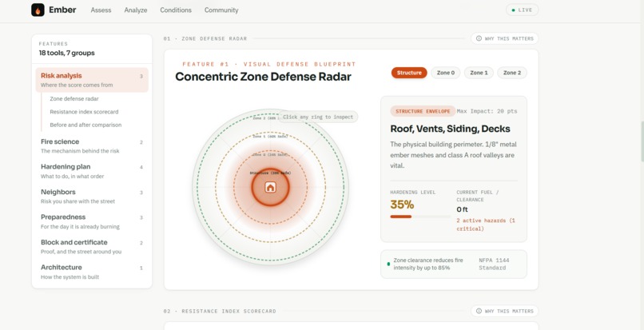Viewport: 644px width, 330px height.
Task: Click the '18 tools, 7 groups' heading
Action: 67,53
